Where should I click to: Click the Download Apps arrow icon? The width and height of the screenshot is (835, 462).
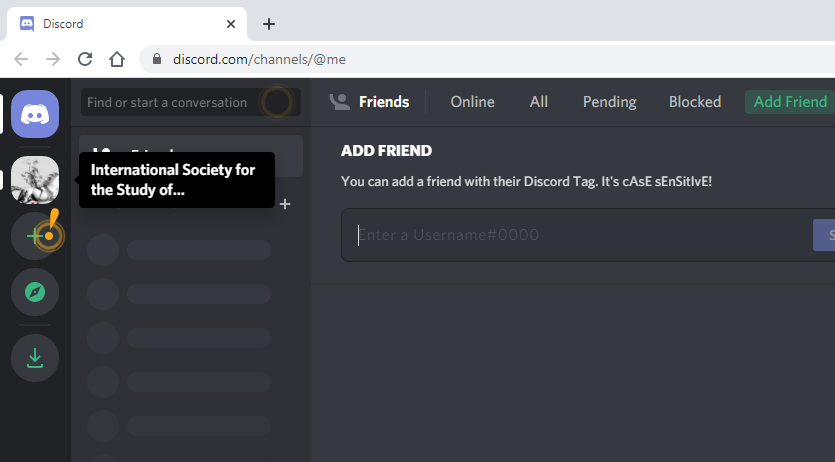[x=35, y=357]
